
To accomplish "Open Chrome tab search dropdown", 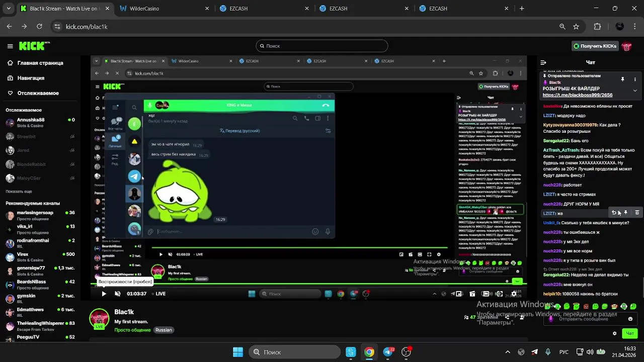I will 9,9.
